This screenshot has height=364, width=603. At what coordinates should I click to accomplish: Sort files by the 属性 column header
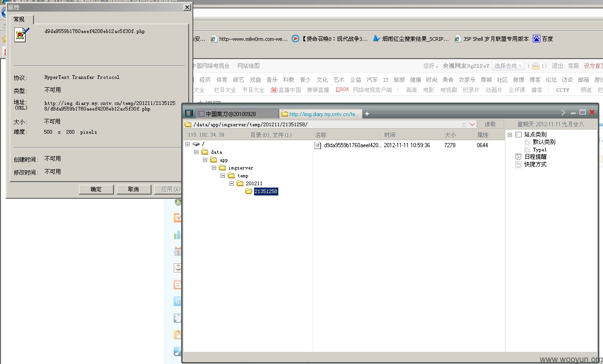pos(489,135)
